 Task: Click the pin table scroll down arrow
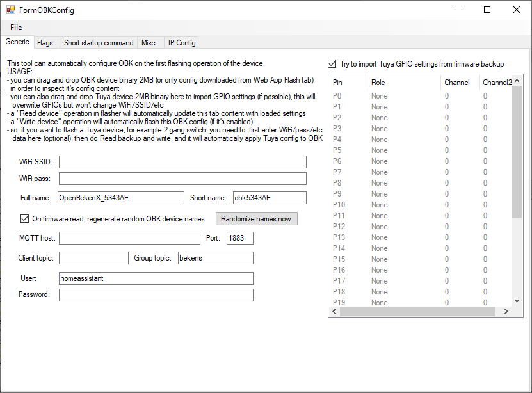(517, 300)
